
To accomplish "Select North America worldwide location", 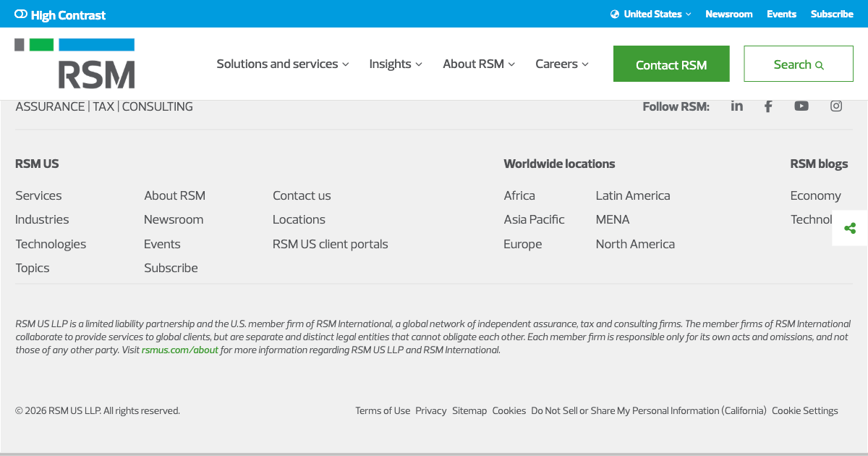I will (x=635, y=244).
